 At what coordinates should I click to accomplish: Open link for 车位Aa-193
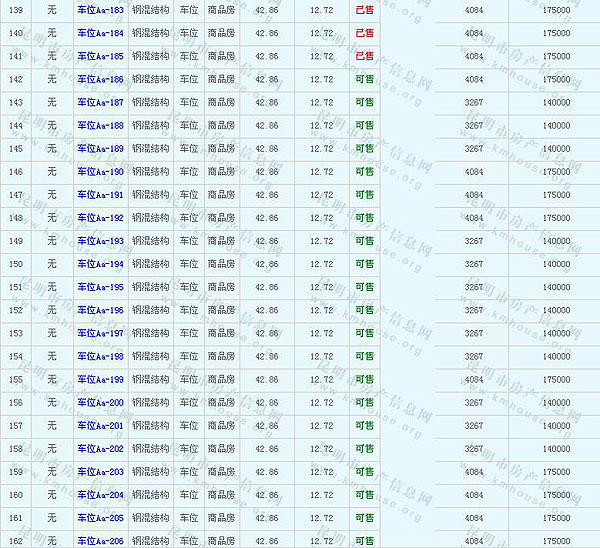pos(101,241)
